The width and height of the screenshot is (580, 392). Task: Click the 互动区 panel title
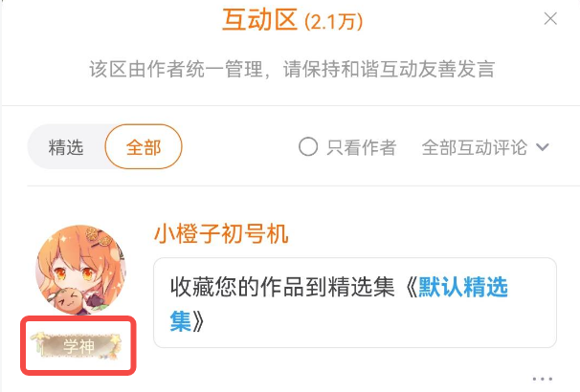click(260, 19)
